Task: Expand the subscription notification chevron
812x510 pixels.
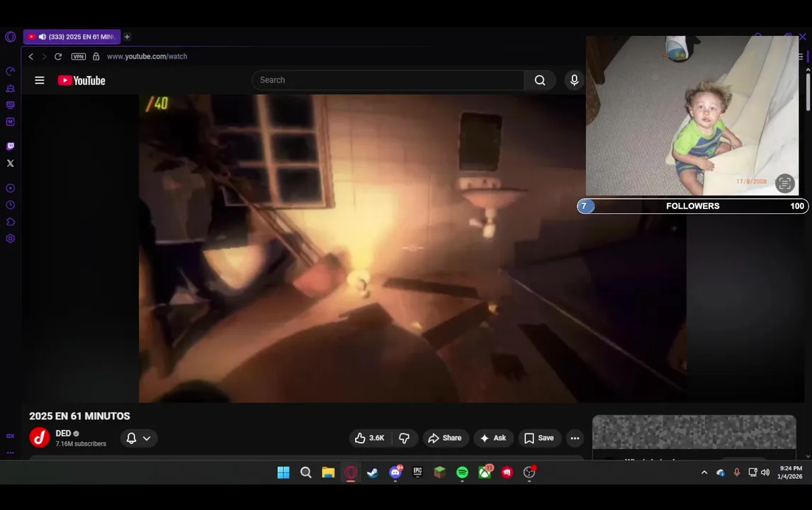Action: tap(147, 438)
